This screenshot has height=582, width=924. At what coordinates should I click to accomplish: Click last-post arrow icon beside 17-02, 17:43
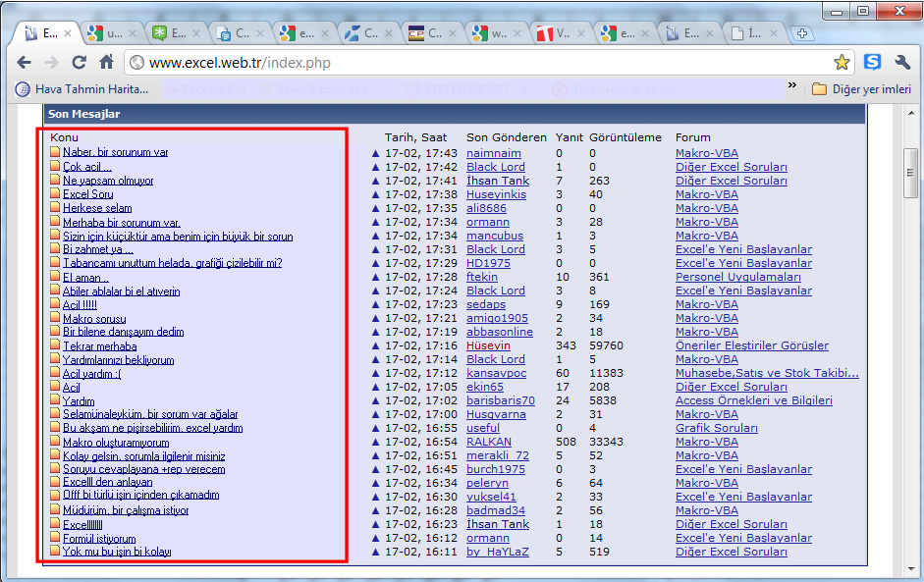[375, 153]
